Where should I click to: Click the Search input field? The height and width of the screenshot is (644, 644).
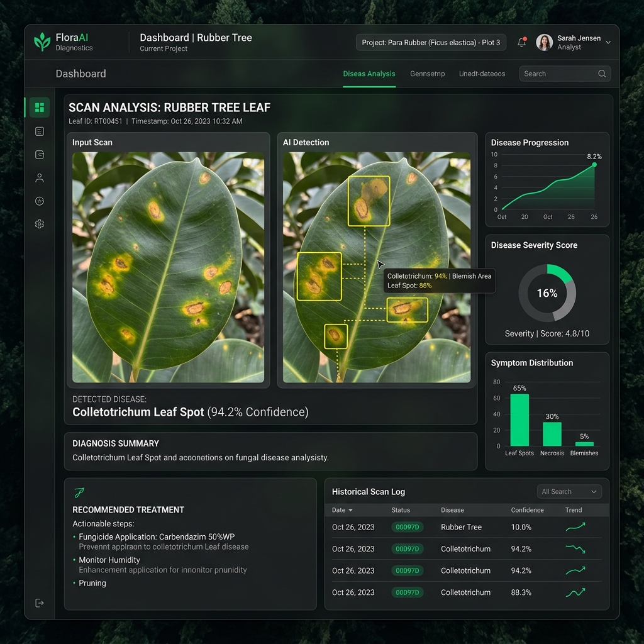[x=565, y=74]
